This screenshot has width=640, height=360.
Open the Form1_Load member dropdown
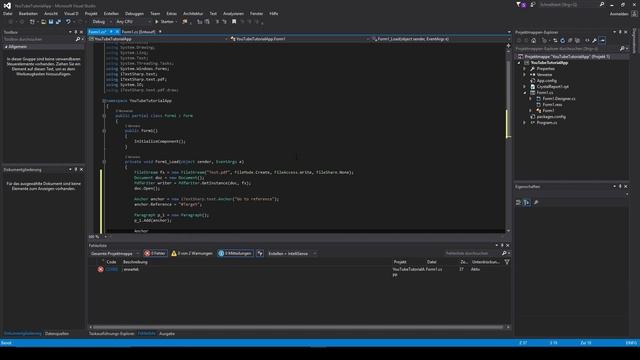click(439, 39)
